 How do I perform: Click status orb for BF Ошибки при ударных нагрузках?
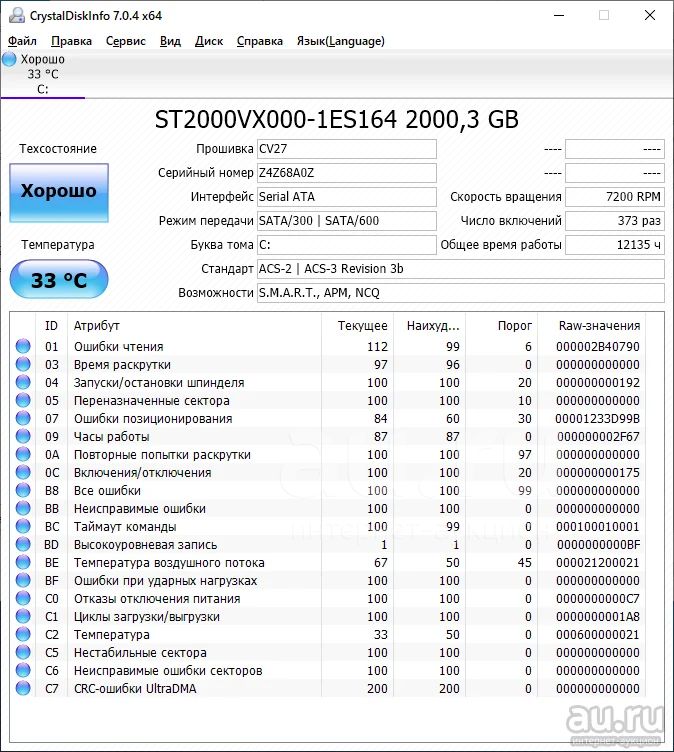pos(23,580)
